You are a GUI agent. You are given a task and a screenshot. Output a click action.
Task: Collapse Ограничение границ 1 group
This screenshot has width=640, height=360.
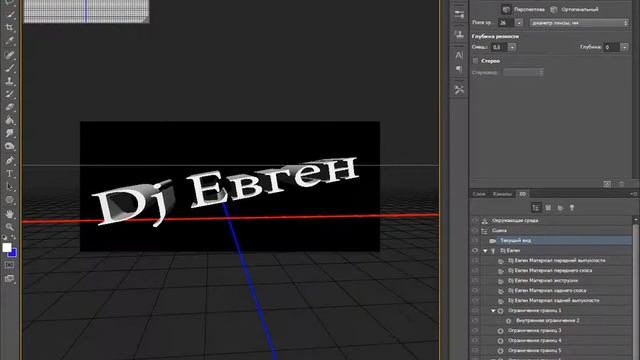tap(493, 311)
